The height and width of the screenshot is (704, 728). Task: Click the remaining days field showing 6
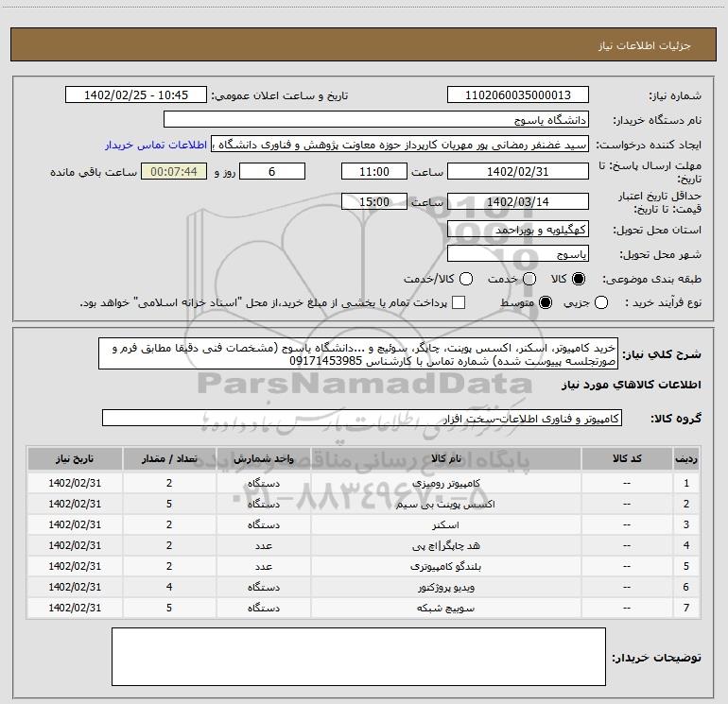[x=272, y=171]
